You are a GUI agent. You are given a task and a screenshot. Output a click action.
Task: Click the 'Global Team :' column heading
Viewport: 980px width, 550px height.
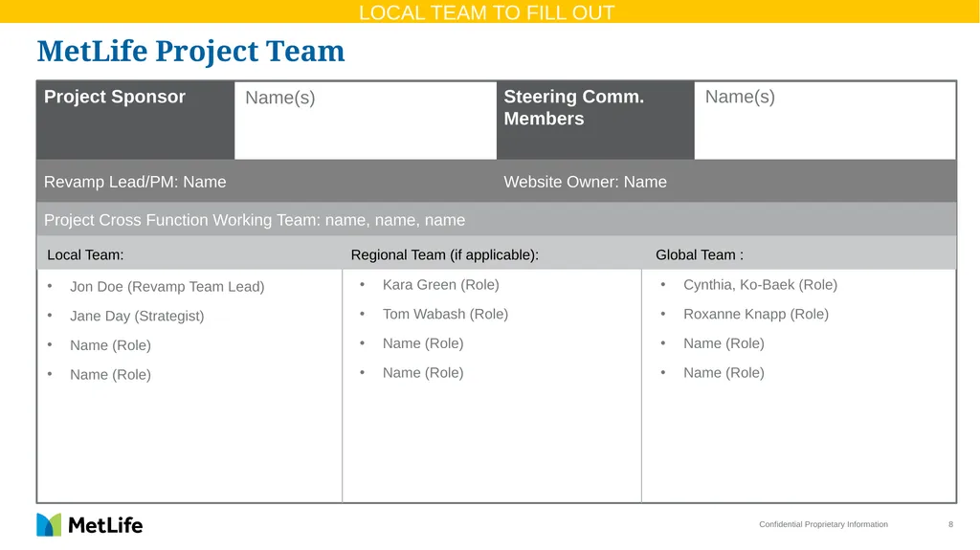[x=700, y=255]
